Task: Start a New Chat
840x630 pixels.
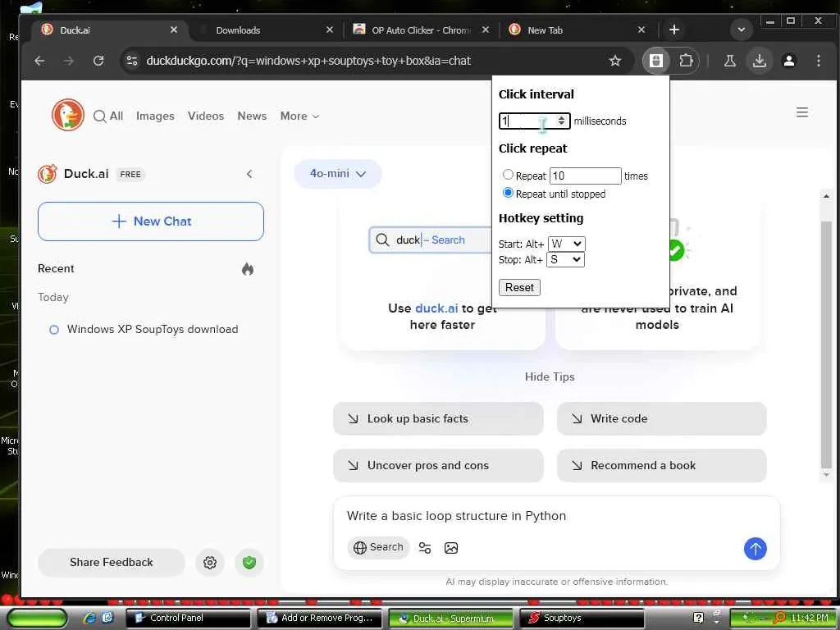Action: click(x=151, y=221)
